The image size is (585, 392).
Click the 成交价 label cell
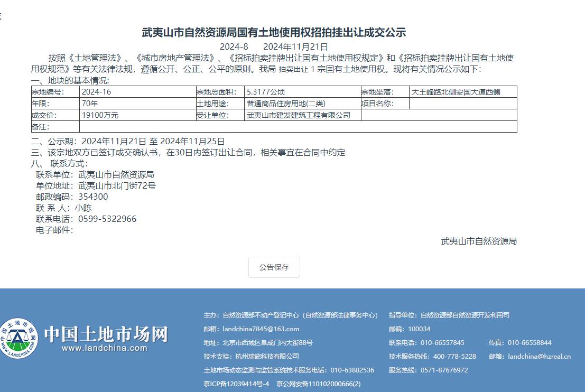pos(55,115)
